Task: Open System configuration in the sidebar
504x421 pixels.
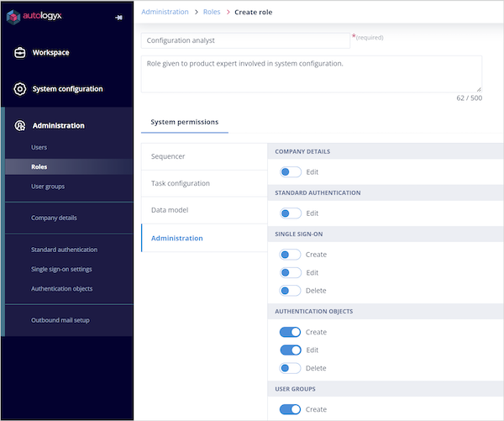Action: pyautogui.click(x=67, y=89)
